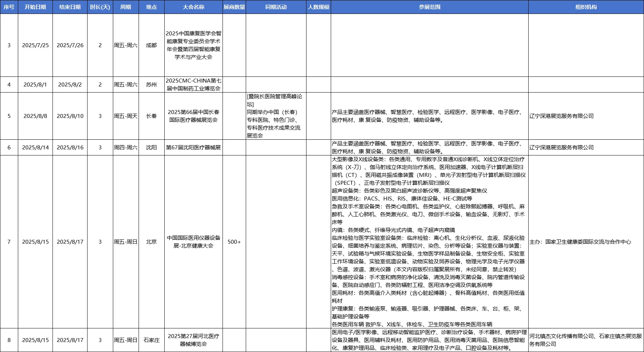
Task: Select the 展商数量 column header
Action: pyautogui.click(x=234, y=7)
